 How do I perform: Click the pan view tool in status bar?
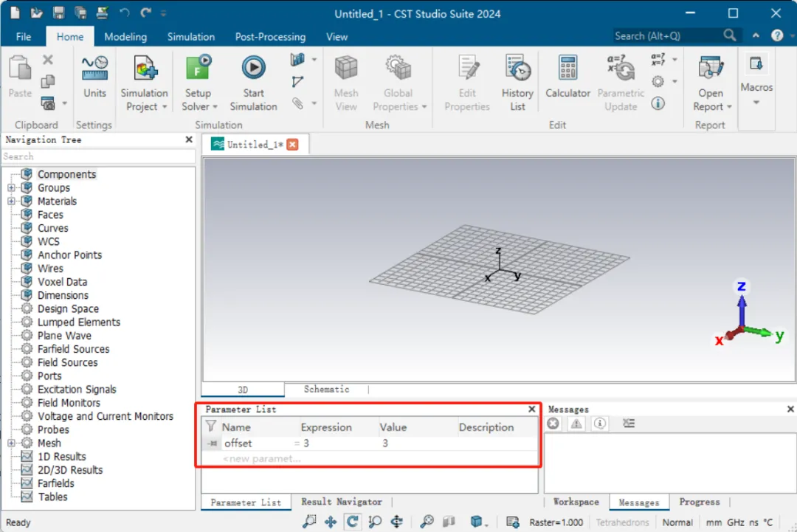(331, 522)
